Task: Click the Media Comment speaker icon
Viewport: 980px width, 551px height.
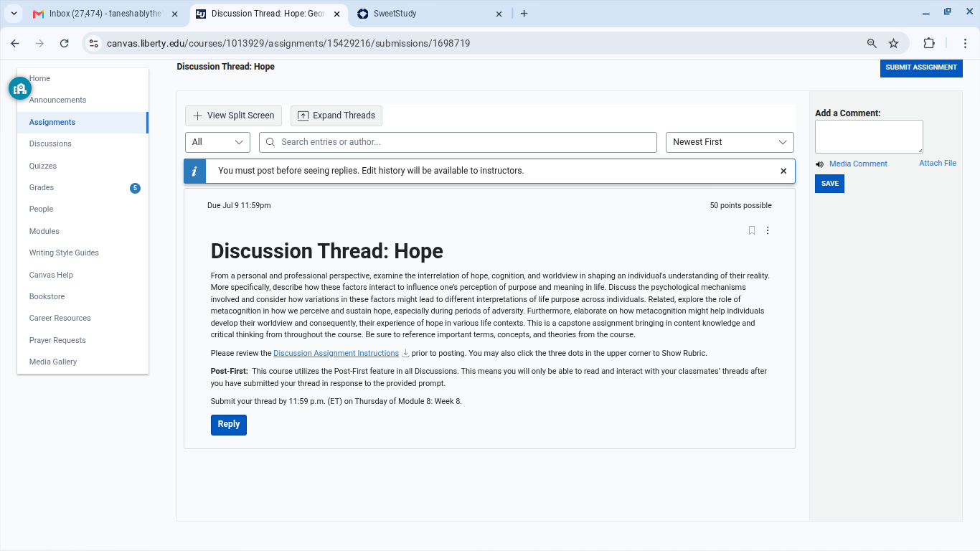Action: [820, 164]
